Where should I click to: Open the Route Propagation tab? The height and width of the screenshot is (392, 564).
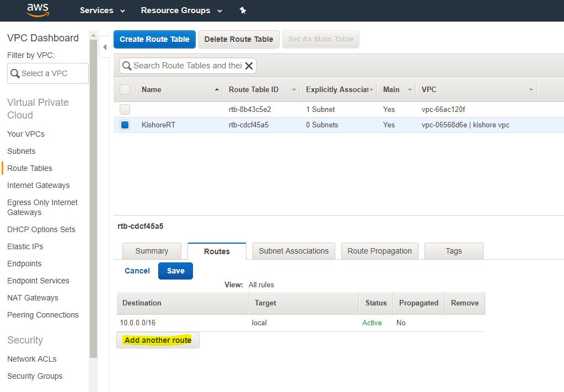point(379,251)
